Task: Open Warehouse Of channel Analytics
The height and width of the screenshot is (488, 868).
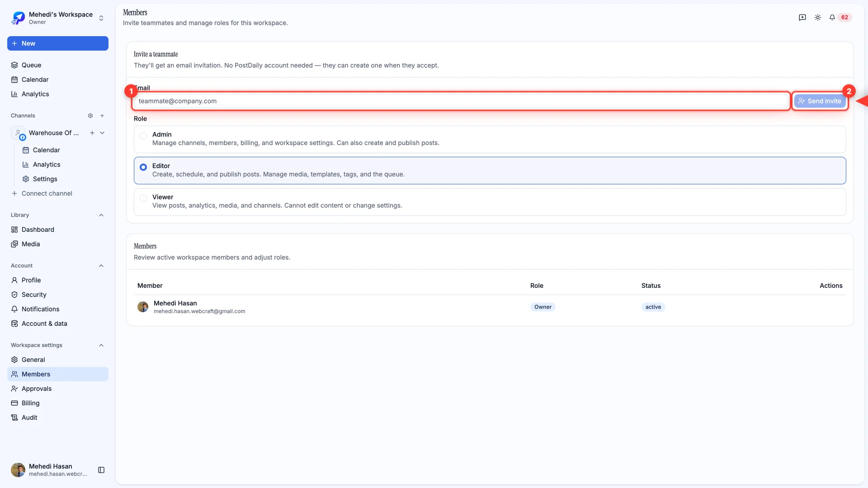Action: click(63, 164)
